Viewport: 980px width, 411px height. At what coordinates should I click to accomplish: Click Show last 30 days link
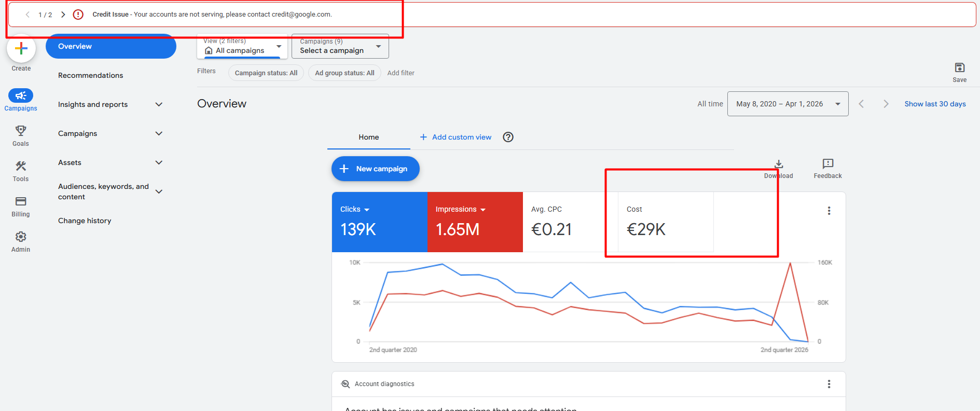pos(935,104)
